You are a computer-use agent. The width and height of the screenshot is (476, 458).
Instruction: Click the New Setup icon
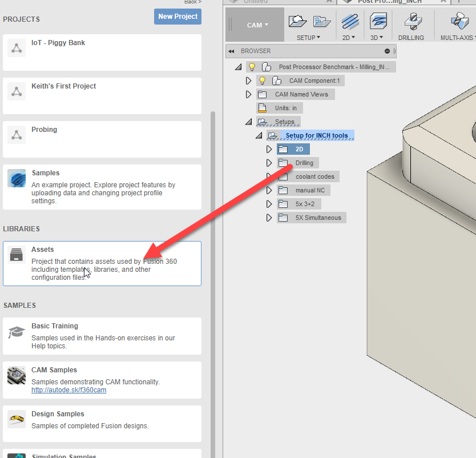click(297, 21)
